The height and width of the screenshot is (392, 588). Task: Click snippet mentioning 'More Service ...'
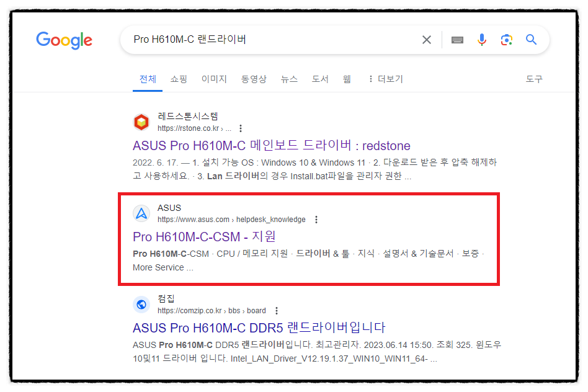308,261
